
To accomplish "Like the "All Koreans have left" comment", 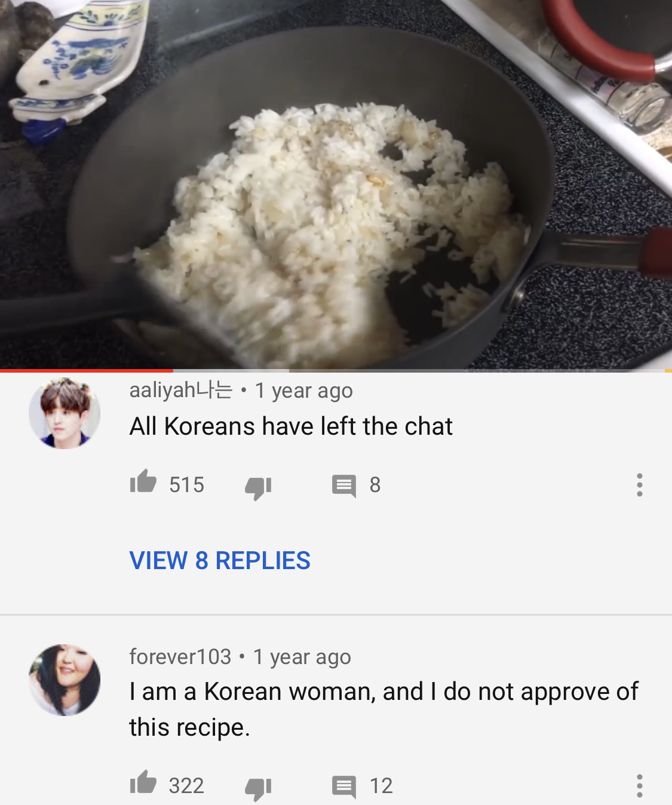I will click(143, 481).
